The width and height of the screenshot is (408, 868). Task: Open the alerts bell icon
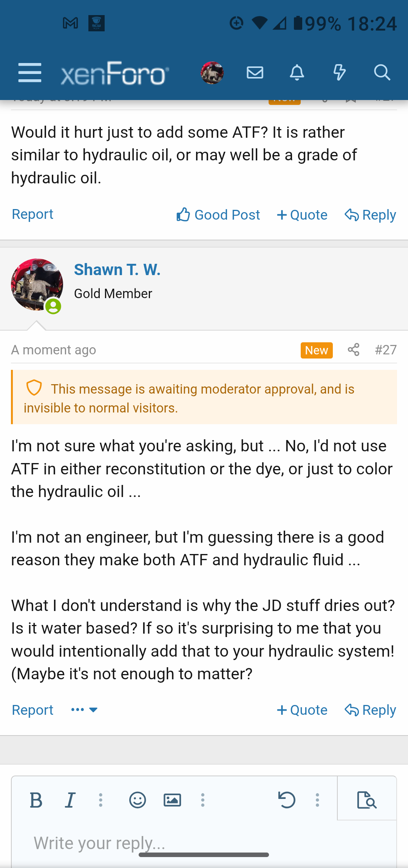pyautogui.click(x=297, y=72)
